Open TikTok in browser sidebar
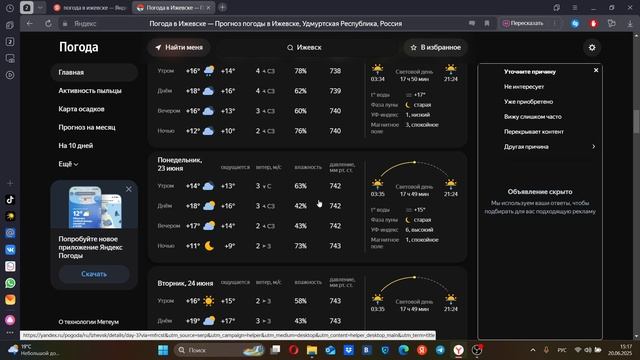640x360 pixels. click(10, 200)
